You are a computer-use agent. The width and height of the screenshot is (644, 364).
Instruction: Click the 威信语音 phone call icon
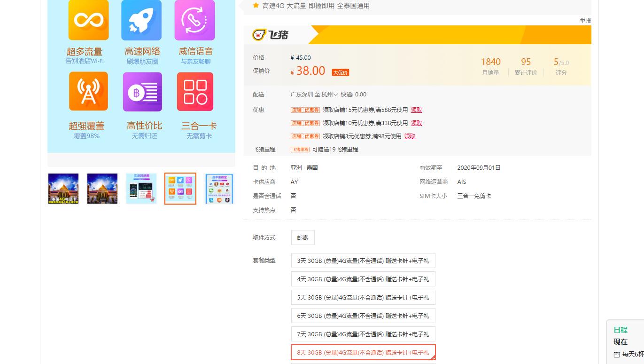point(194,20)
